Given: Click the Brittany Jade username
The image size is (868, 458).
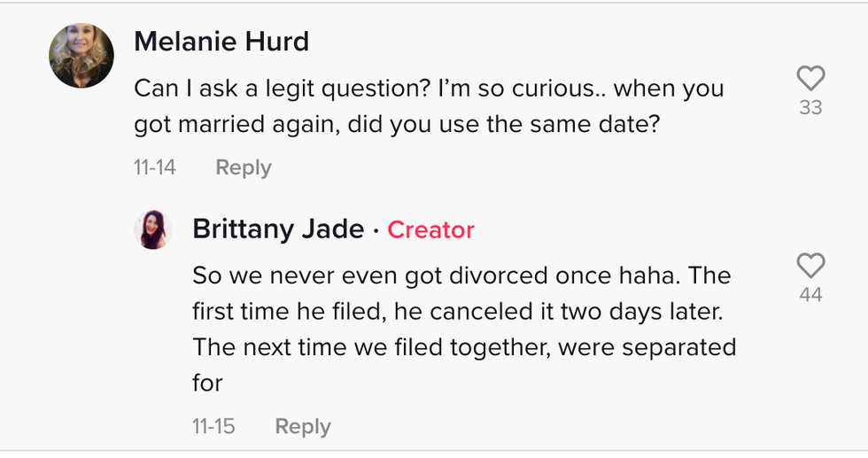Looking at the screenshot, I should pyautogui.click(x=278, y=229).
